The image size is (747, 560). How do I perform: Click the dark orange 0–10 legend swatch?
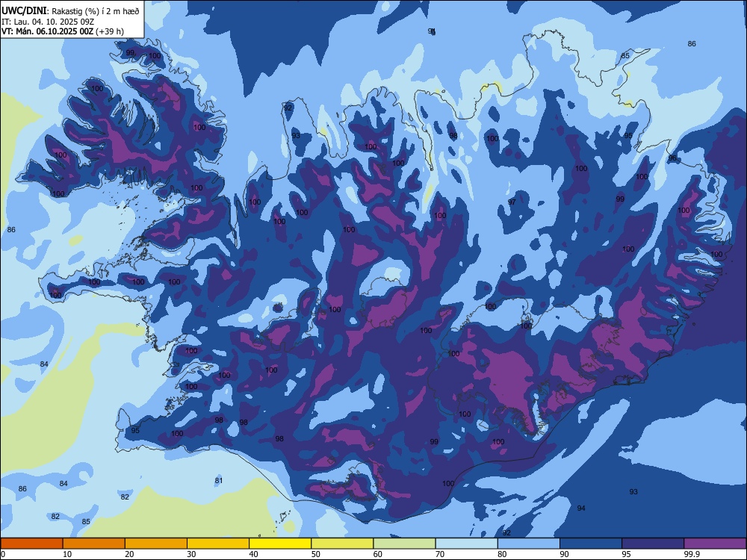point(31,544)
